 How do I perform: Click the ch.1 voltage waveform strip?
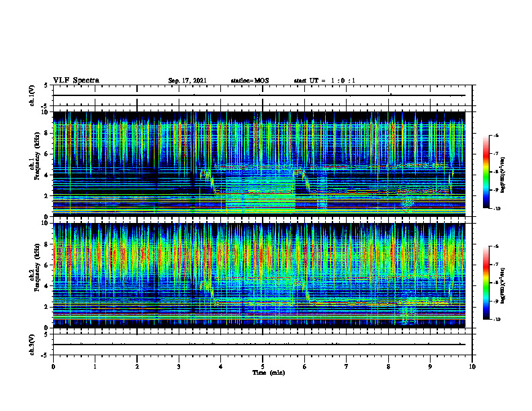tap(263, 95)
